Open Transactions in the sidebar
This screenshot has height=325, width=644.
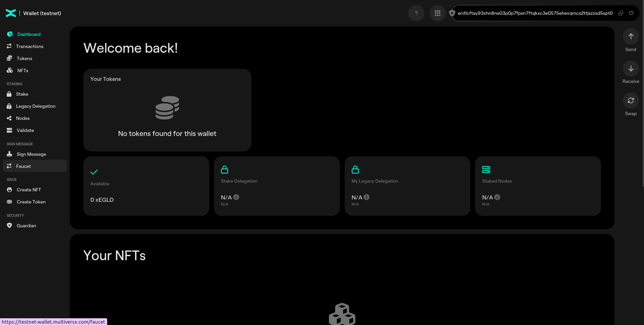30,46
